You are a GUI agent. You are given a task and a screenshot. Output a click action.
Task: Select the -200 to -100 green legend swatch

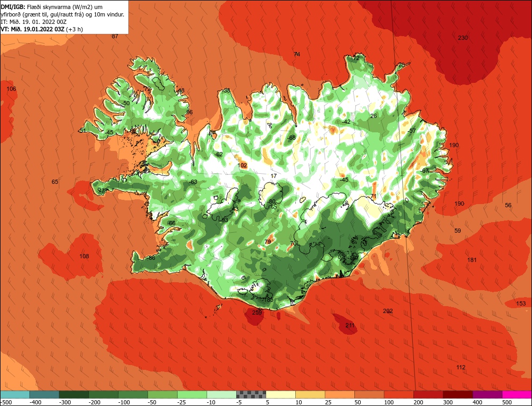click(x=104, y=394)
